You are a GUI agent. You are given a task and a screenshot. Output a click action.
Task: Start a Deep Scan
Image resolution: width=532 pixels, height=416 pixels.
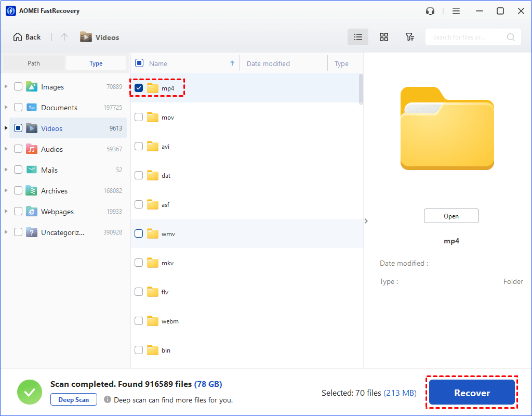coord(73,400)
